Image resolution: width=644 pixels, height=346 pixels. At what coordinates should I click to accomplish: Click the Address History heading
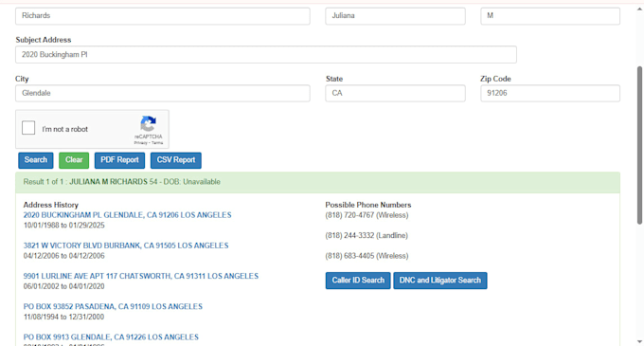pos(50,205)
